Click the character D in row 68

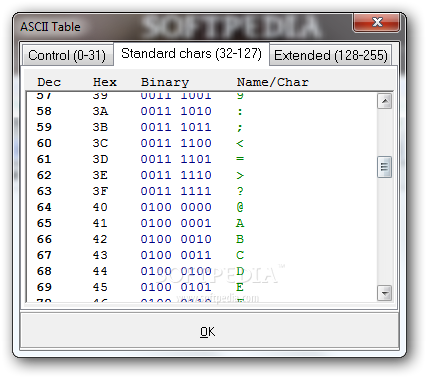point(240,271)
